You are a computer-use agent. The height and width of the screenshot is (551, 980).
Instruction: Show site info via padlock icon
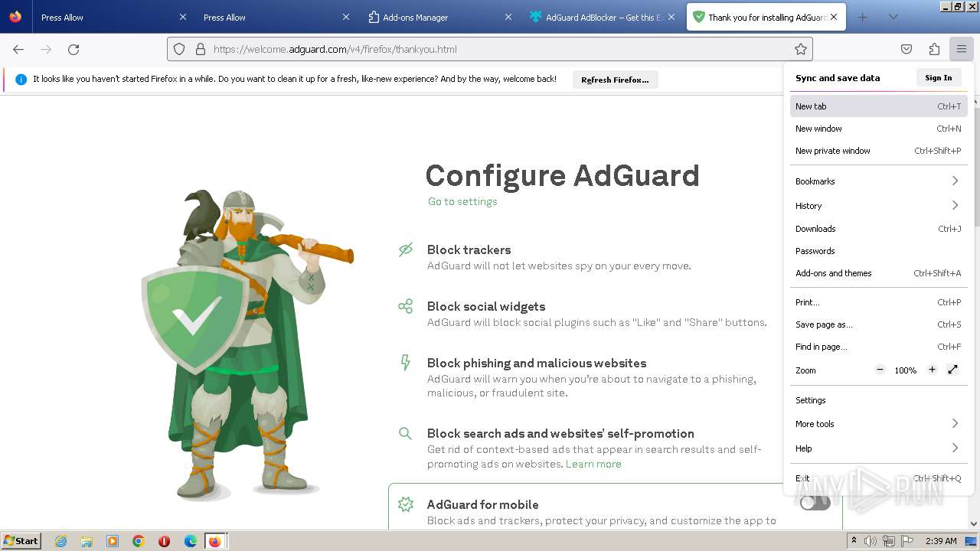tap(201, 49)
